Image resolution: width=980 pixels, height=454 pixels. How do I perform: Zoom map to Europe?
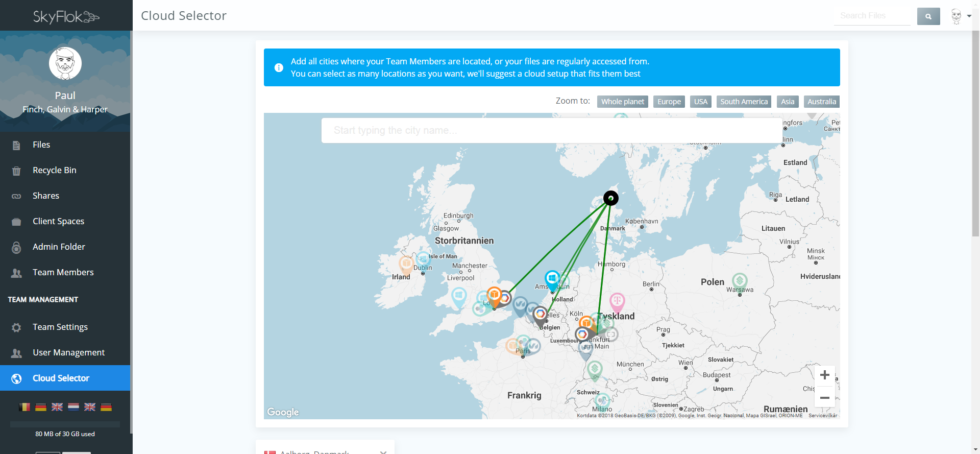tap(669, 102)
